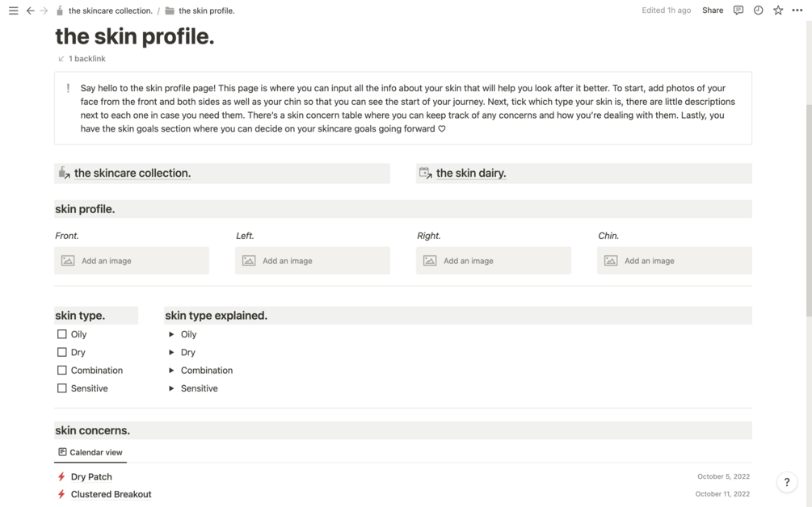Select the Calendar view tab
Viewport: 812px width, 507px height.
[90, 452]
